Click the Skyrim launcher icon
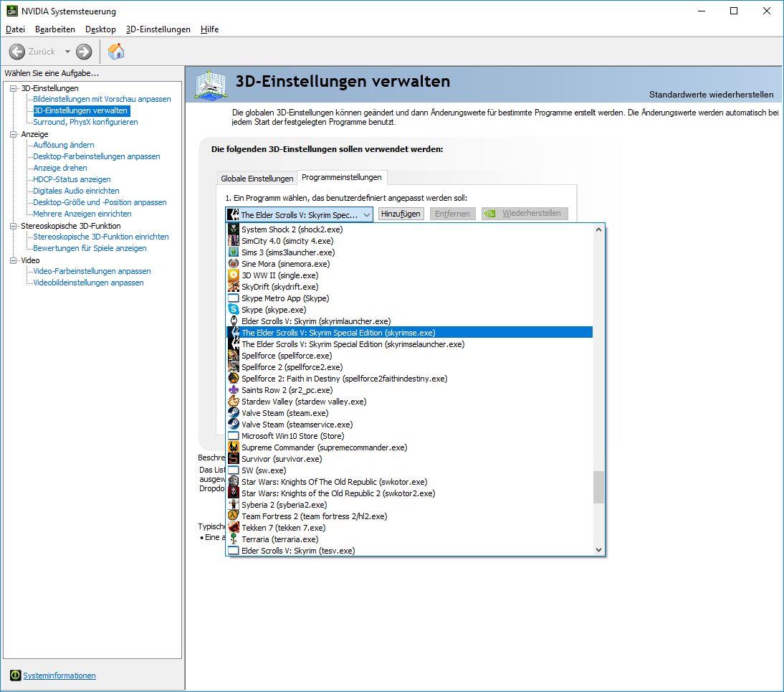This screenshot has height=692, width=784. point(234,321)
